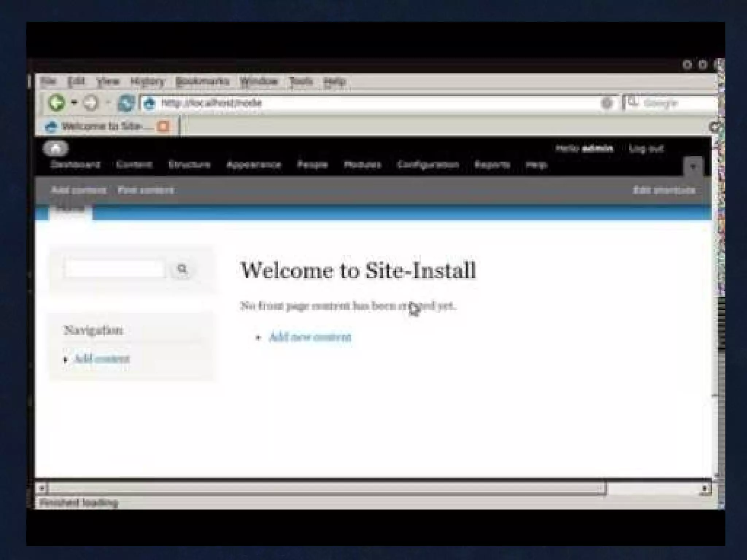Click the green browser Back button
Screen dimensions: 747x560
[x=57, y=103]
